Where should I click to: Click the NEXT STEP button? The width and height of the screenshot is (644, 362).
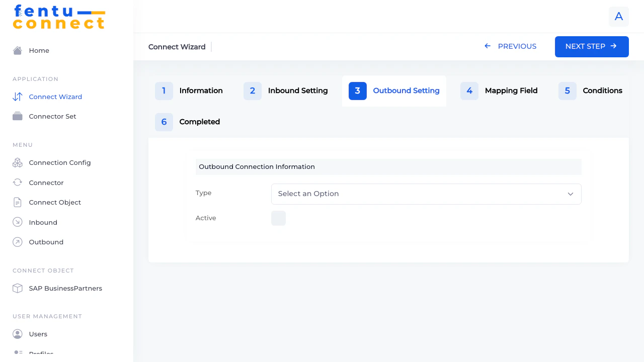click(592, 46)
